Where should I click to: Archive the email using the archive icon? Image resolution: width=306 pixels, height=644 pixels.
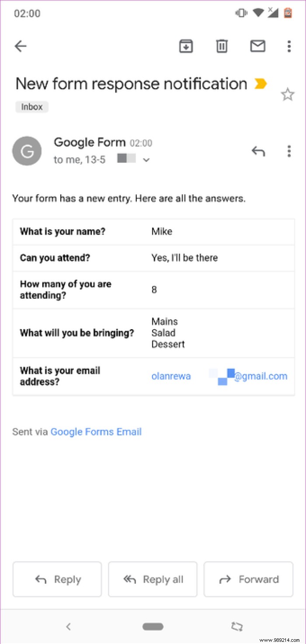pyautogui.click(x=186, y=46)
